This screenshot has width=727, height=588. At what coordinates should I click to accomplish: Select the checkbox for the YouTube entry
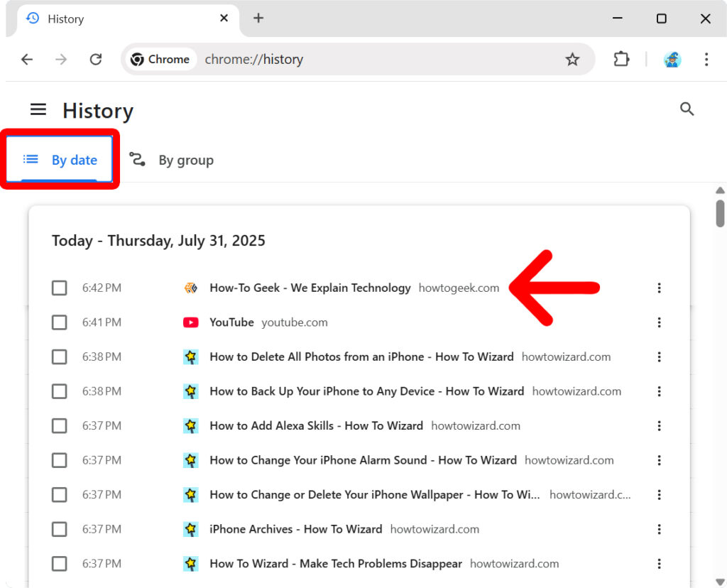[60, 322]
